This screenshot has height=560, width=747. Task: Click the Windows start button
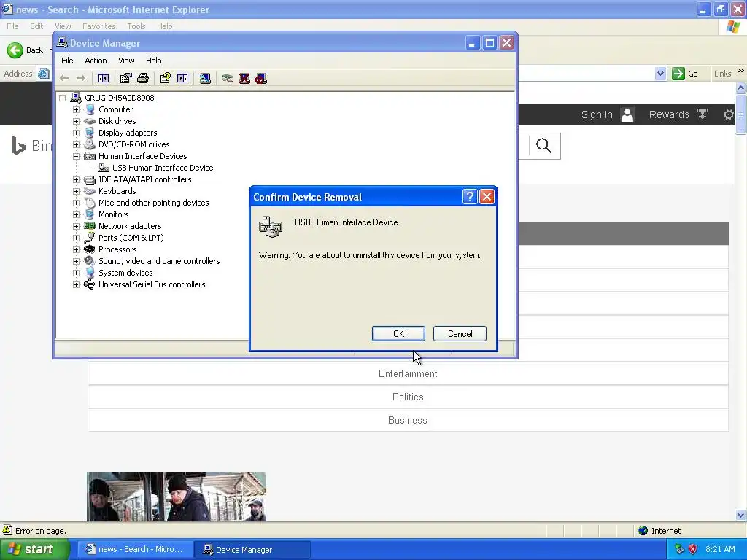pyautogui.click(x=35, y=550)
